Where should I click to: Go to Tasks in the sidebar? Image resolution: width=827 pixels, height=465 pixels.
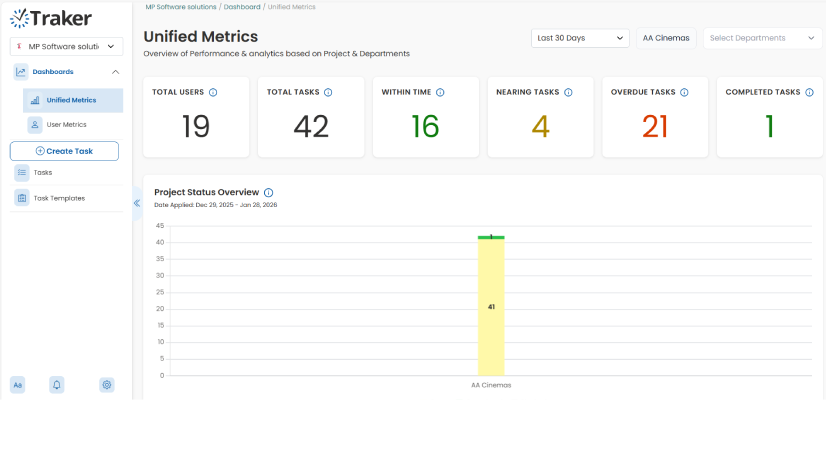pos(43,172)
